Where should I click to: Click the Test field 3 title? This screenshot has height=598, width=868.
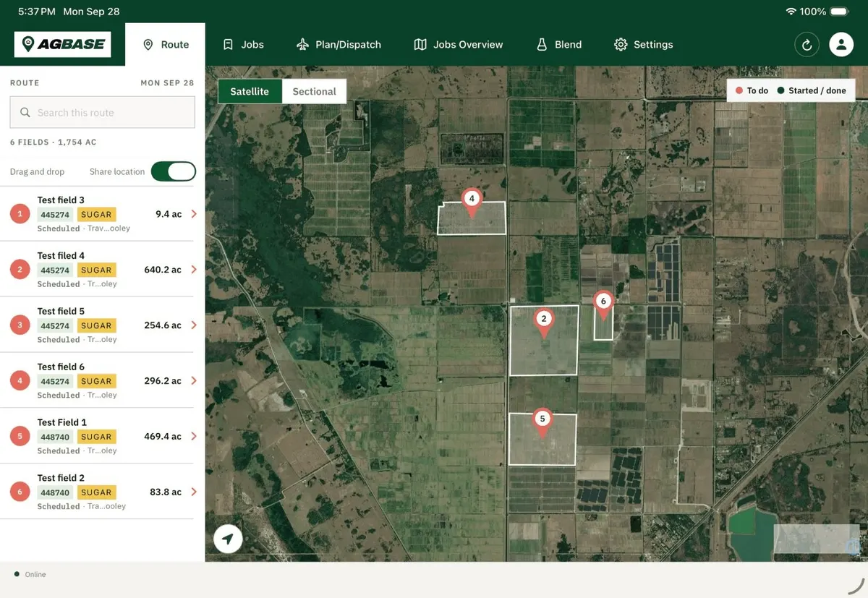61,200
